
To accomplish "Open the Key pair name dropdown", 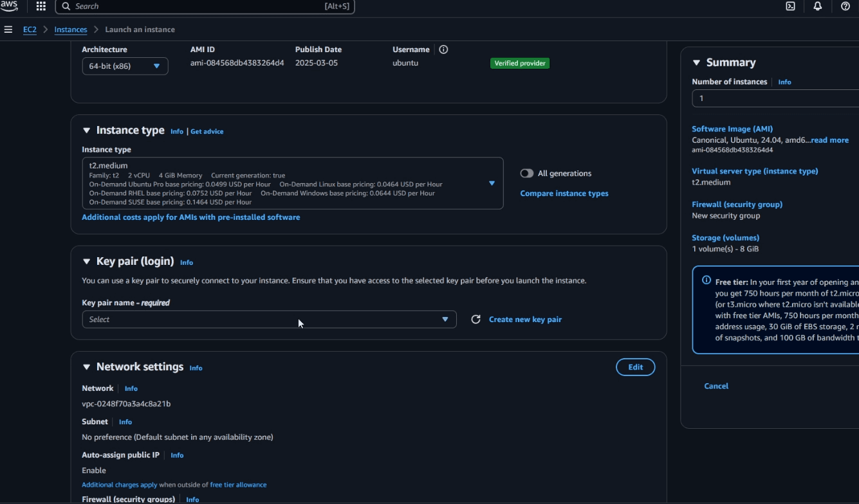I will [x=269, y=319].
